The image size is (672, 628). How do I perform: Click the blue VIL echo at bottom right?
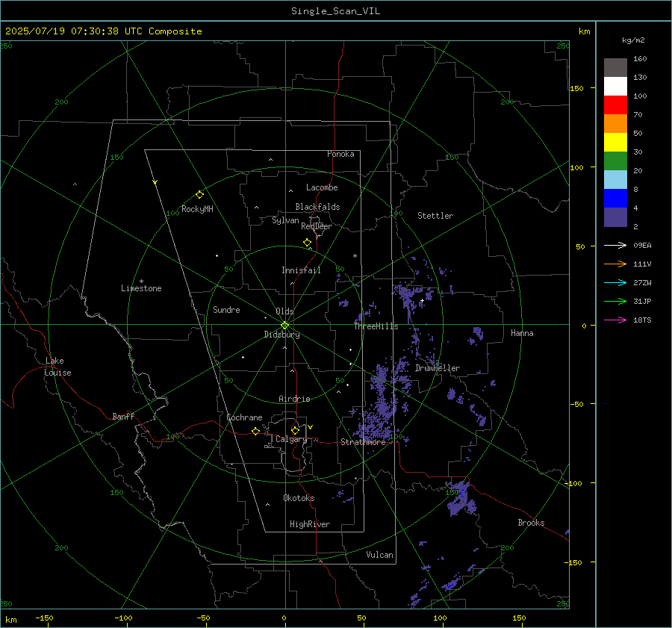(x=451, y=584)
